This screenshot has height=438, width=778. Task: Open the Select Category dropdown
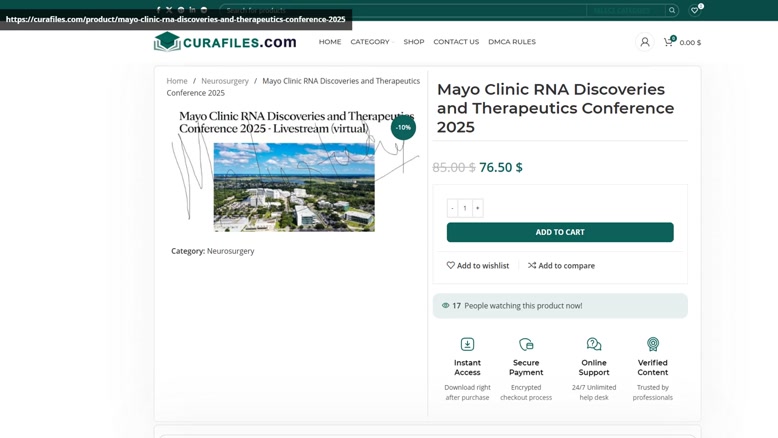coord(626,10)
